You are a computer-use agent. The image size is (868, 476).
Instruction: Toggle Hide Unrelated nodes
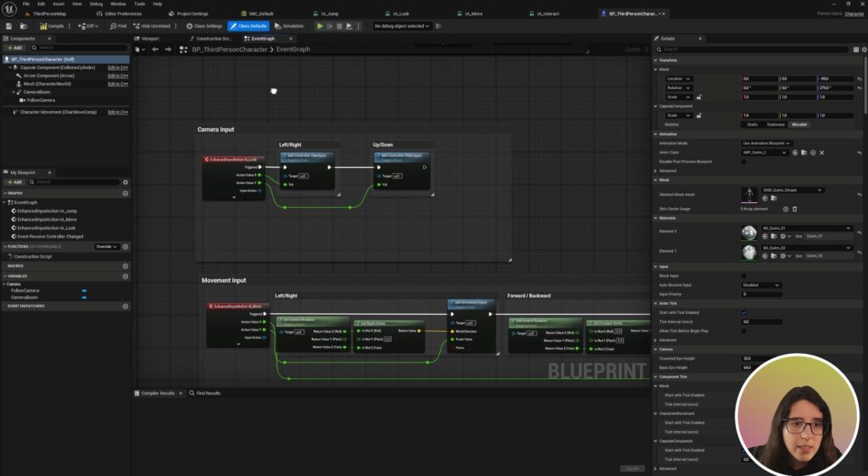tap(152, 26)
